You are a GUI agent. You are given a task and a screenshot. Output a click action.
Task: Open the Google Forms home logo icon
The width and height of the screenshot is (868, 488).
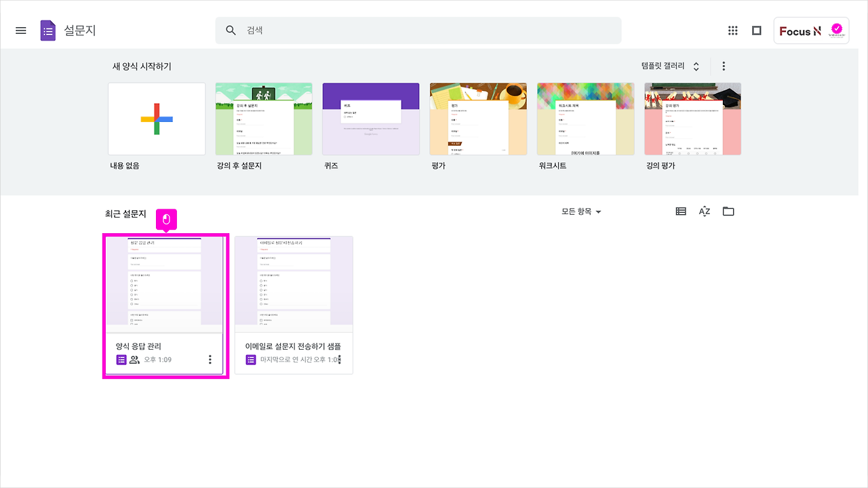[47, 30]
